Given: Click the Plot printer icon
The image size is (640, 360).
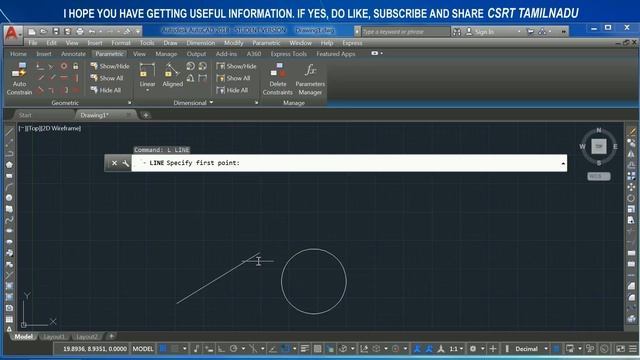Looking at the screenshot, I should [x=80, y=31].
